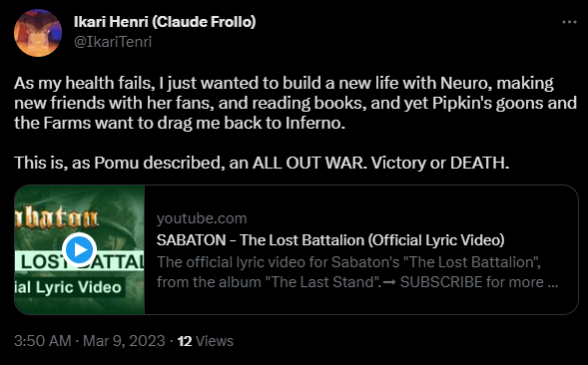Open the SABATON – The Lost Battalion card title
This screenshot has height=365, width=588.
[x=330, y=239]
